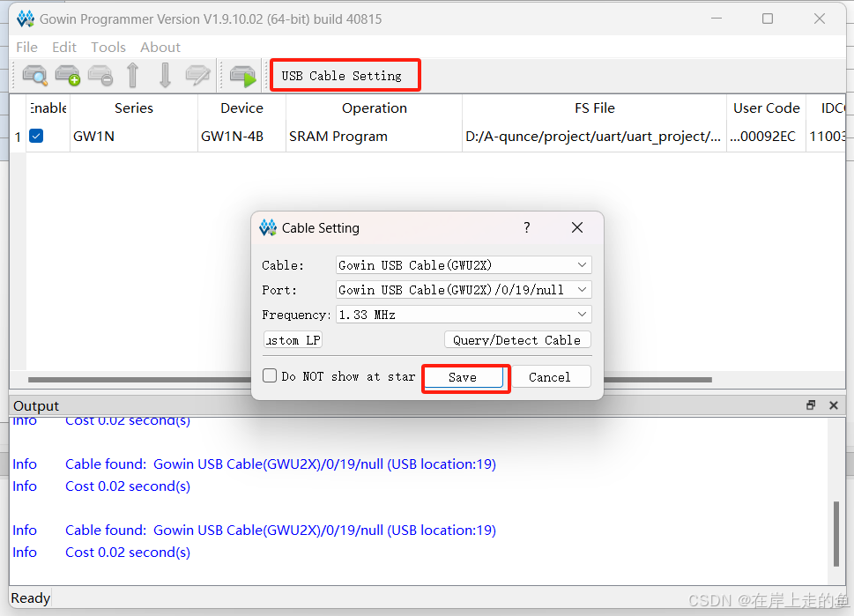Click the device table horizontal scrollbar
854x616 pixels.
[x=369, y=380]
